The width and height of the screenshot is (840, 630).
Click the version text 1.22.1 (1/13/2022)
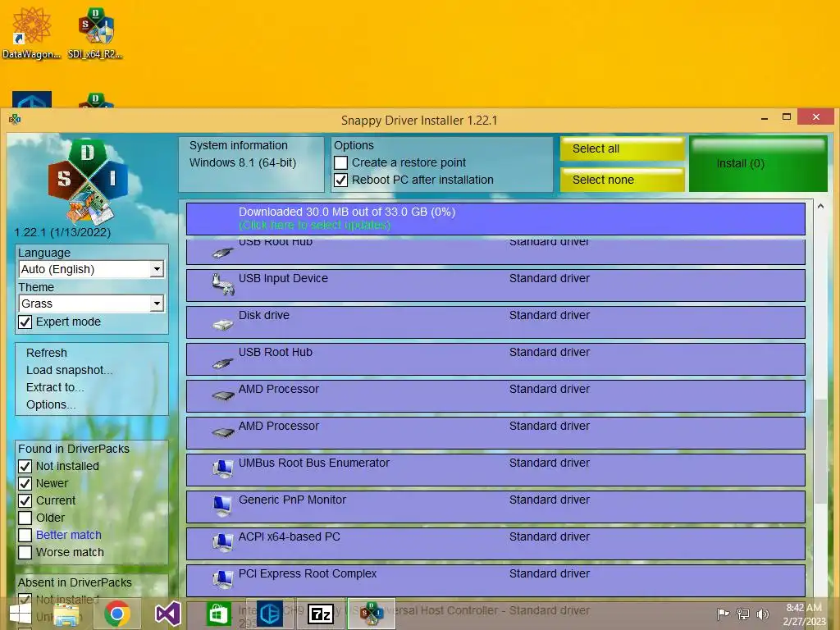click(x=62, y=232)
